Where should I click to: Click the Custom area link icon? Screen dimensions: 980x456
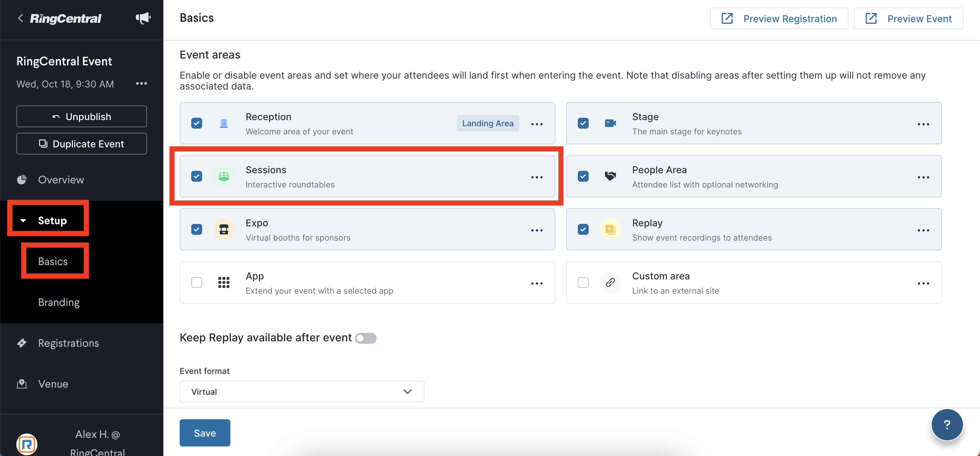610,282
